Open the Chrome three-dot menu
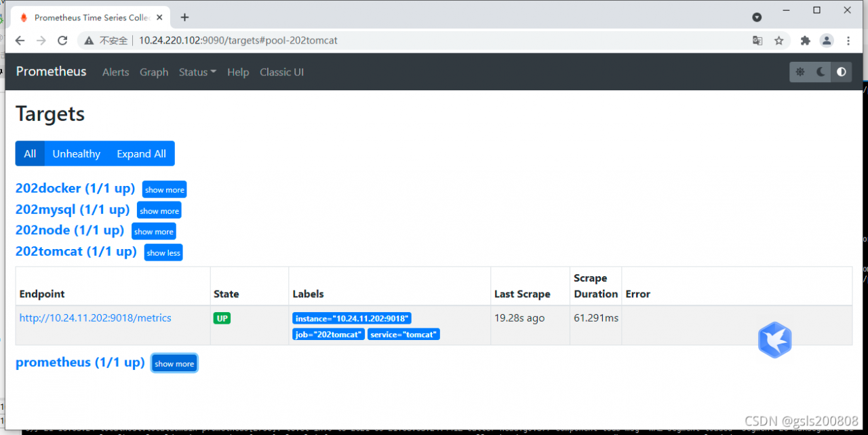Screen dimensions: 868x435 (848, 41)
